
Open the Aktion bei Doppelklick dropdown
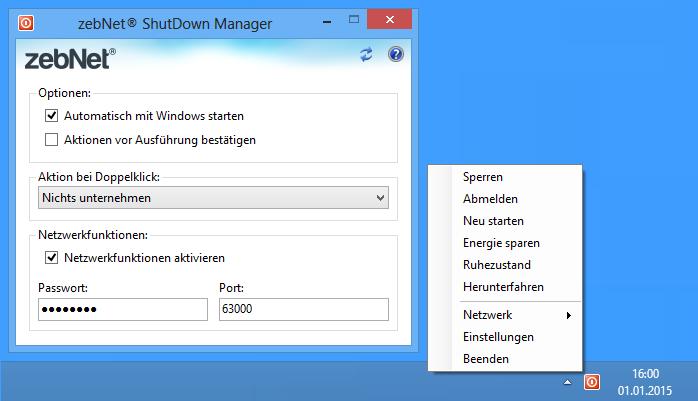click(x=213, y=198)
